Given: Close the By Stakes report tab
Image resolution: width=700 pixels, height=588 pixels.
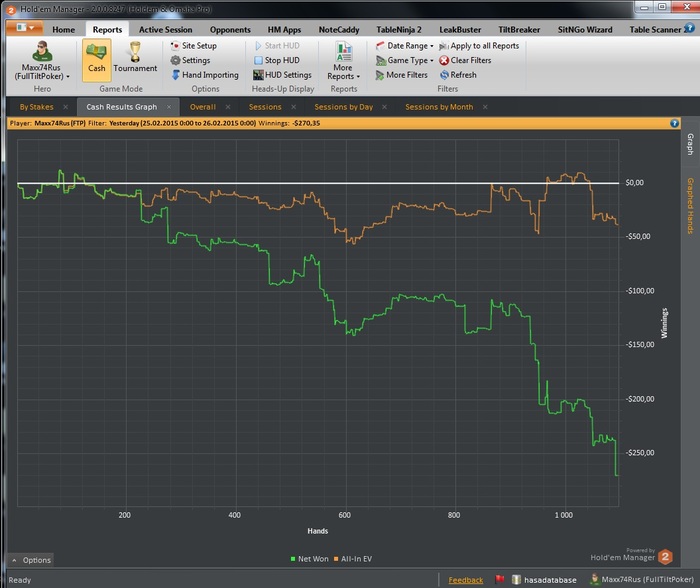Looking at the screenshot, I should (x=66, y=107).
